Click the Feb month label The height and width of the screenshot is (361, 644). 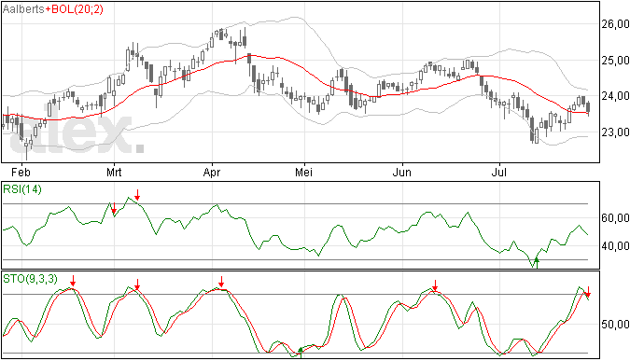(21, 172)
